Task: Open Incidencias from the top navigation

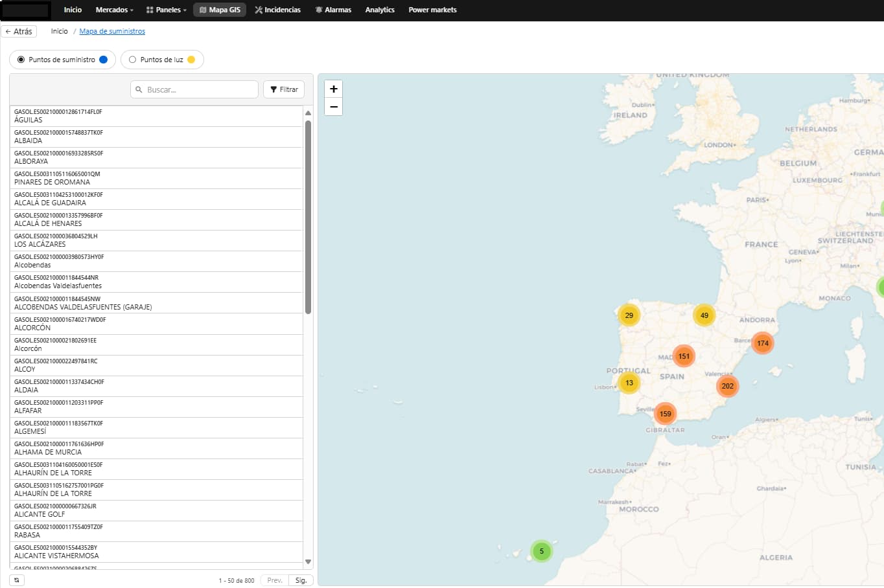Action: click(277, 10)
